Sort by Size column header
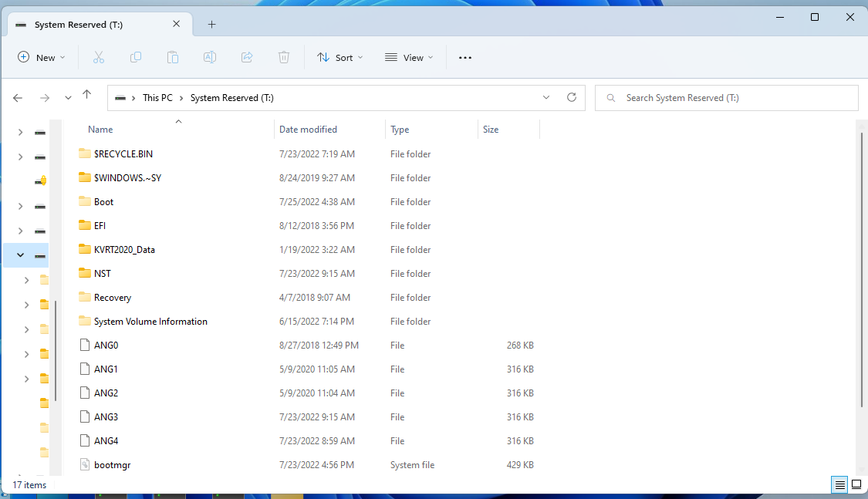This screenshot has width=868, height=499. click(x=491, y=130)
